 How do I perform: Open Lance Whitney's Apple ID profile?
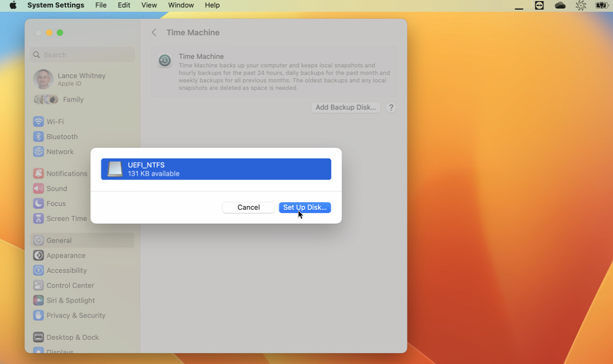click(81, 79)
